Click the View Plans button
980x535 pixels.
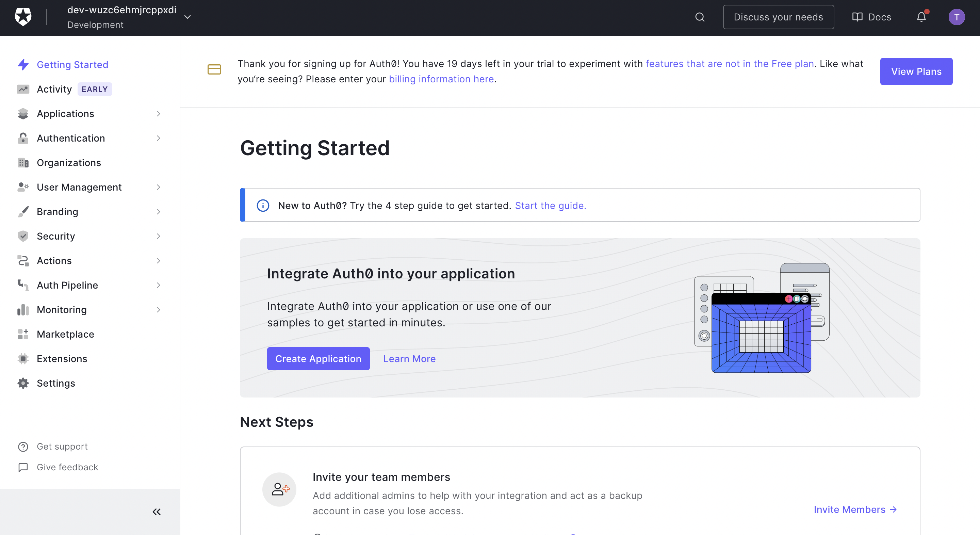(916, 71)
